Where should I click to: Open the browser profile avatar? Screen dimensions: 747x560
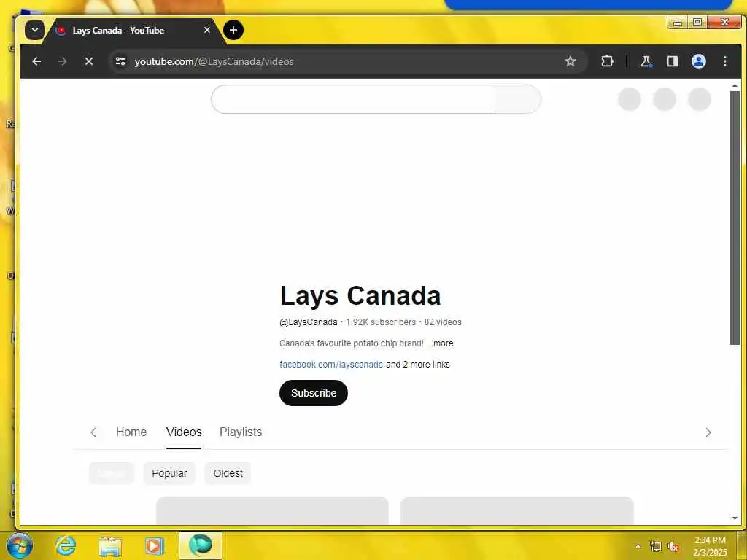(x=698, y=61)
